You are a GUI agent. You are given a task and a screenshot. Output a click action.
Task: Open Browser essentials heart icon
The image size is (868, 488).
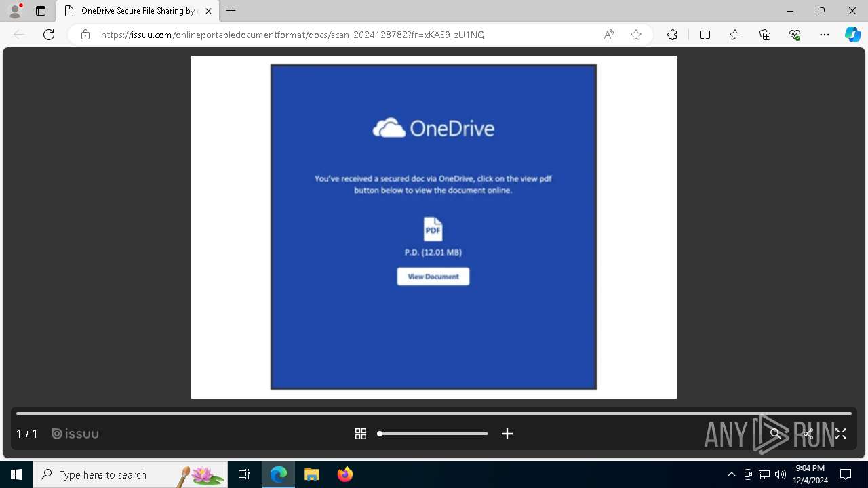795,35
